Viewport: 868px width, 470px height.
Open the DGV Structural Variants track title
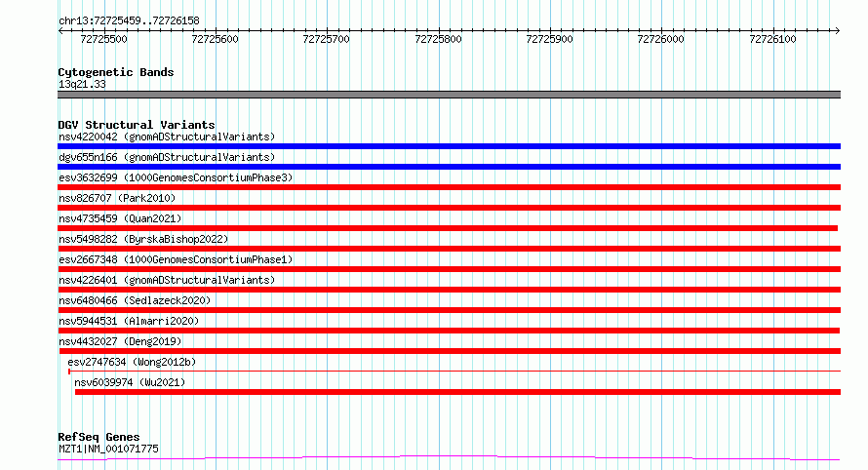click(137, 125)
